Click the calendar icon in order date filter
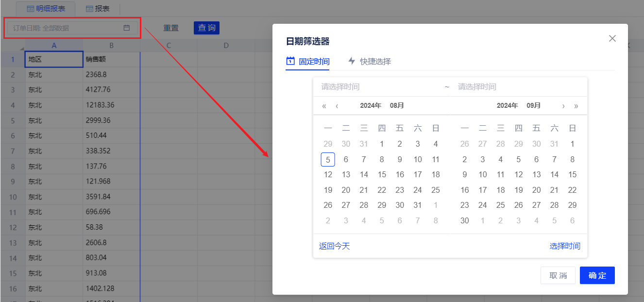644x302 pixels. 127,28
